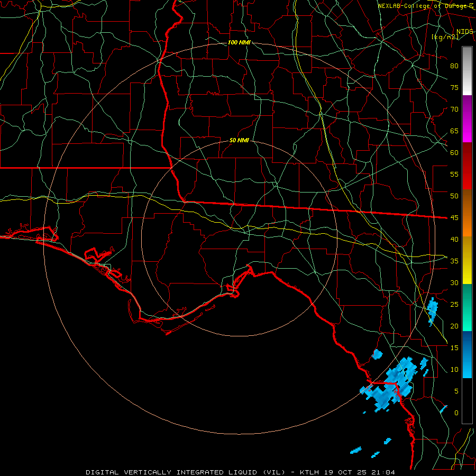This screenshot has height=476, width=476.
Task: Click the '30' value on the VIL scale
Action: pos(454,283)
